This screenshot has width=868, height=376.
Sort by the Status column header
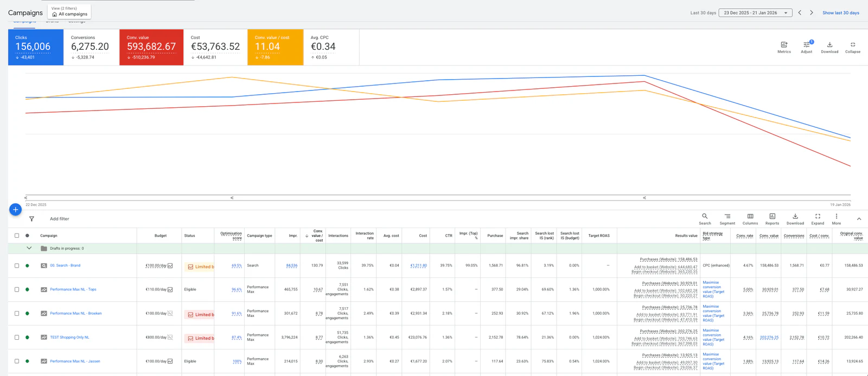click(x=189, y=236)
